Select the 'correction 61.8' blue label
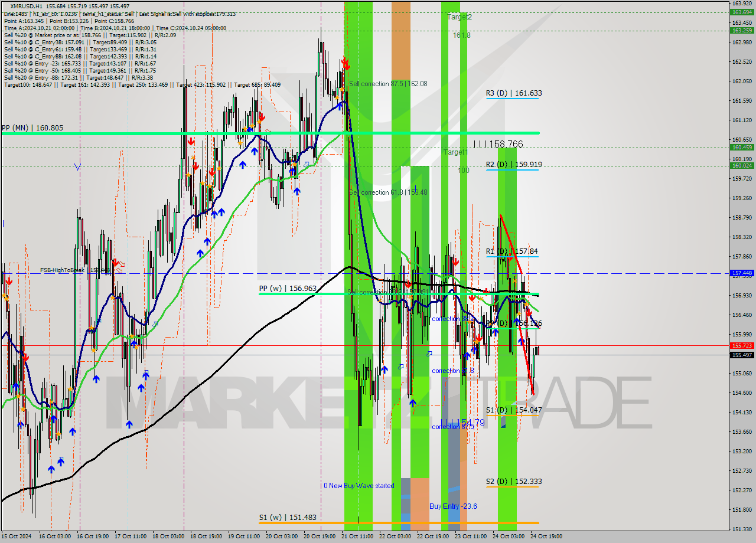 [x=454, y=371]
